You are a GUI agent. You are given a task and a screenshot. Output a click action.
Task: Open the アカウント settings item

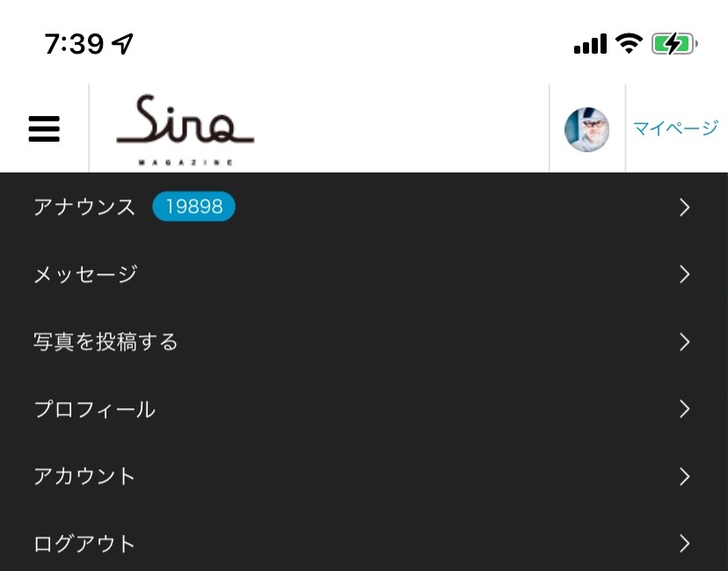(364, 477)
